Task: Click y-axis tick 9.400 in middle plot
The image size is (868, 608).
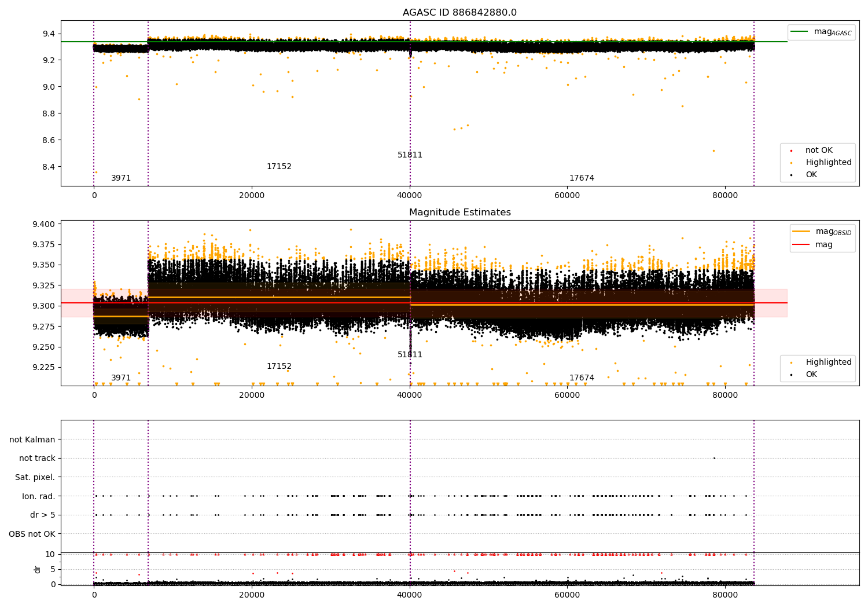Action: [43, 225]
